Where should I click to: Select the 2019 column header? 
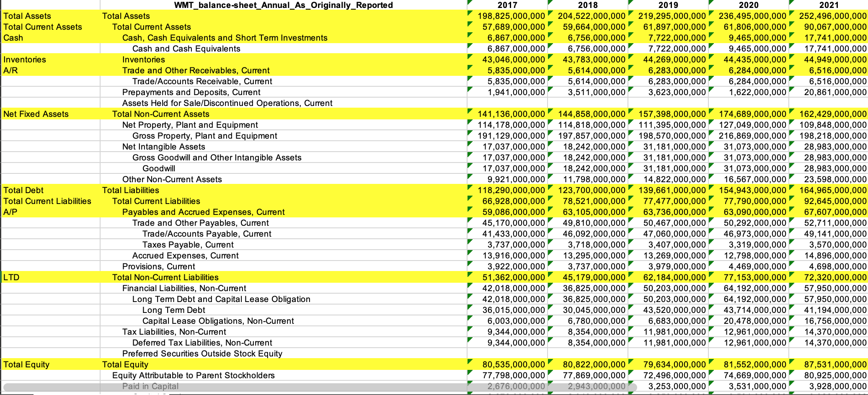tap(668, 5)
